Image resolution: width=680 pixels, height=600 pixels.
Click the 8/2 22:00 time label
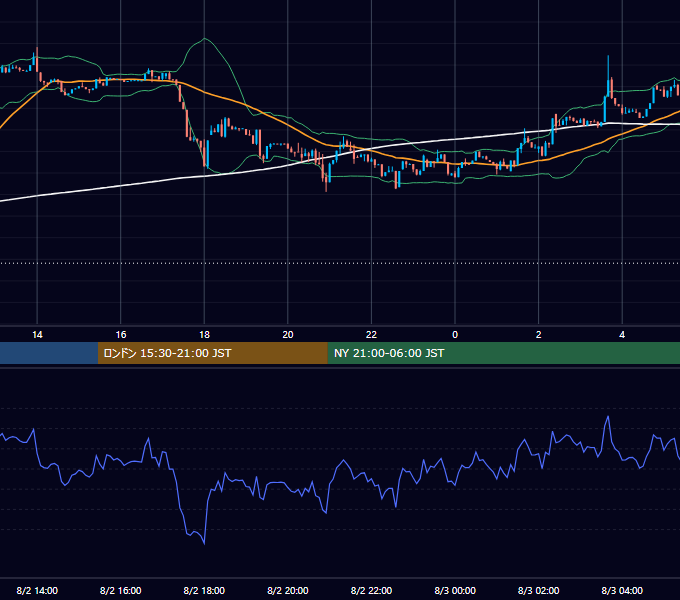point(371,590)
